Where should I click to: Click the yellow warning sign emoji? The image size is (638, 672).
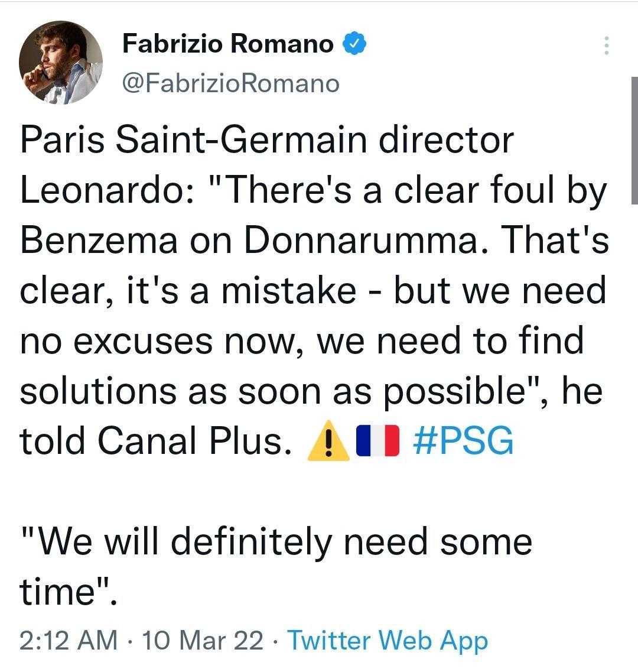pyautogui.click(x=328, y=442)
